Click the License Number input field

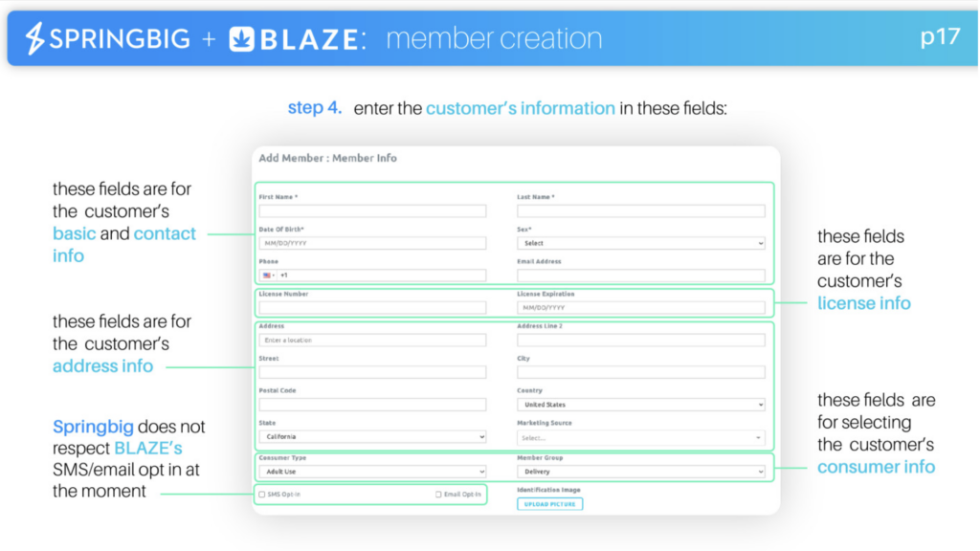[x=372, y=308]
